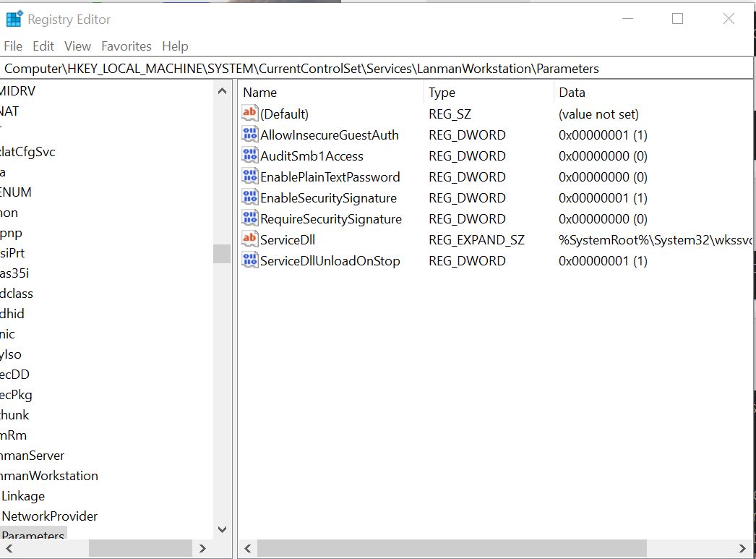
Task: Click values pane horizontal scrollbar thumb
Action: [x=452, y=548]
